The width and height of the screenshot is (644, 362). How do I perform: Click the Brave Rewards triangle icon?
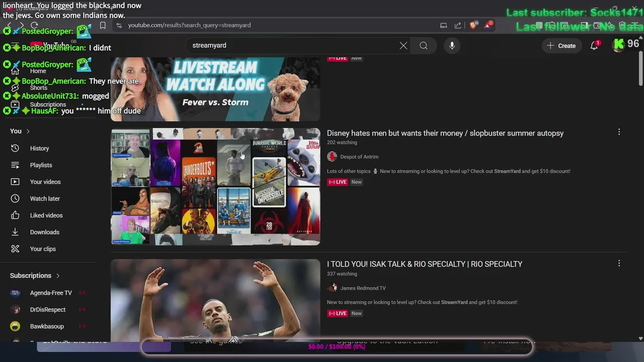click(488, 25)
